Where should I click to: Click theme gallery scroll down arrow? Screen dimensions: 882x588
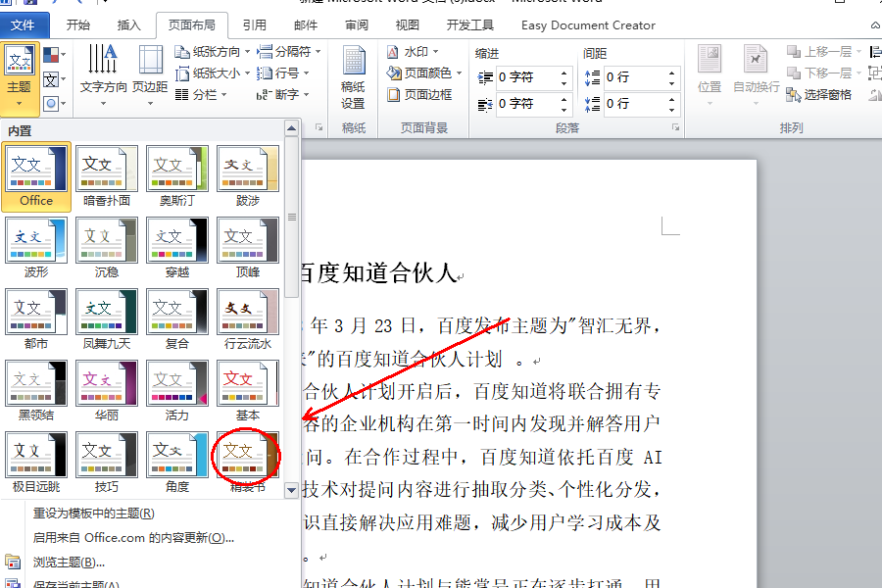pos(291,490)
